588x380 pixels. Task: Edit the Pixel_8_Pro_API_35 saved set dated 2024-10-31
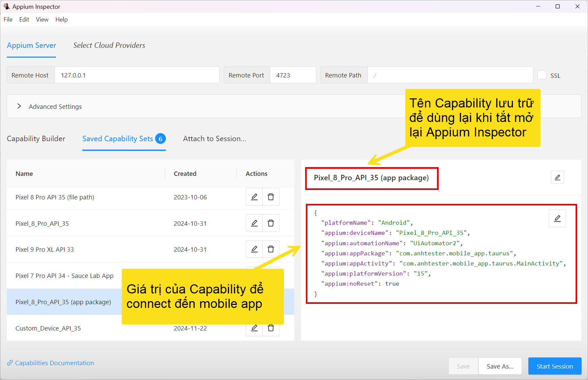coord(254,223)
